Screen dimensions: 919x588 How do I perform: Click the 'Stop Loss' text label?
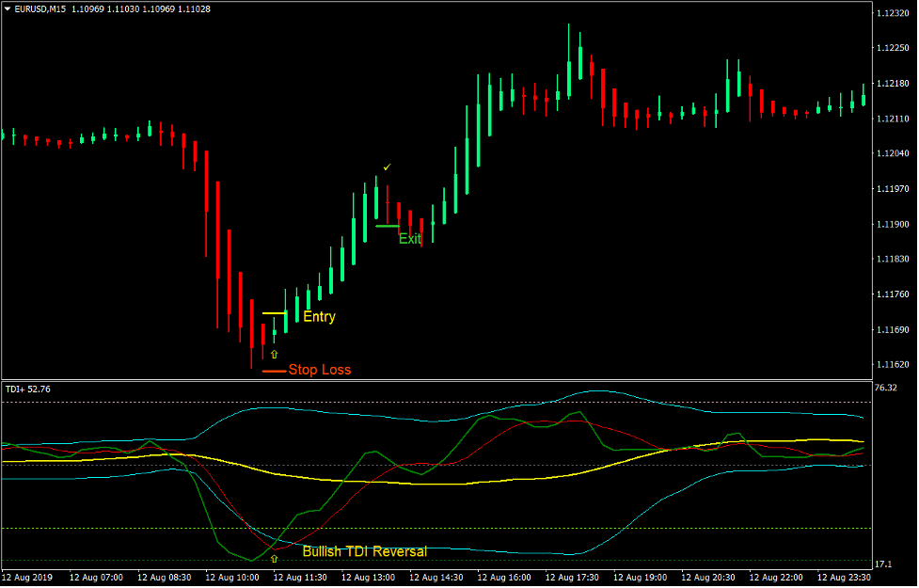pyautogui.click(x=320, y=370)
